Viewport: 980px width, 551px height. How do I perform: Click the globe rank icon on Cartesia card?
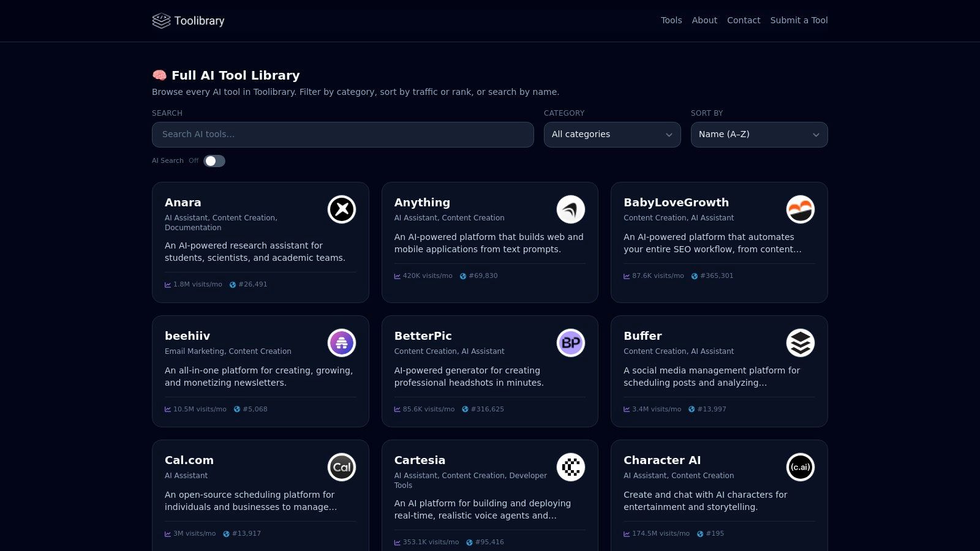(470, 542)
